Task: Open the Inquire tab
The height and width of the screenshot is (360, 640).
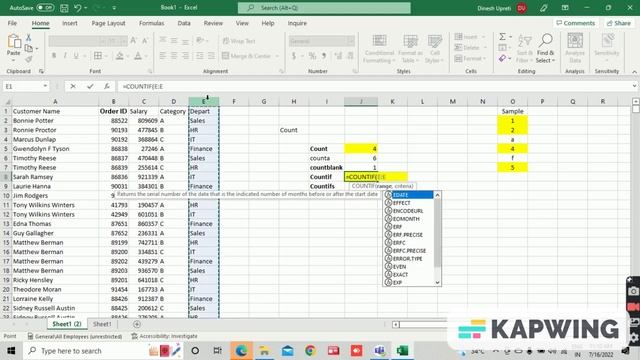Action: [297, 23]
